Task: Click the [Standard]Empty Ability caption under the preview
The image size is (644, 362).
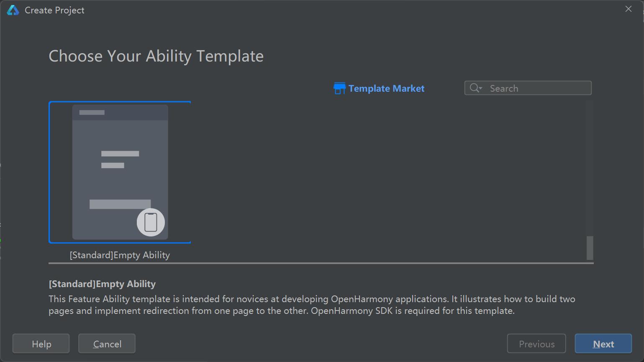Action: tap(120, 255)
